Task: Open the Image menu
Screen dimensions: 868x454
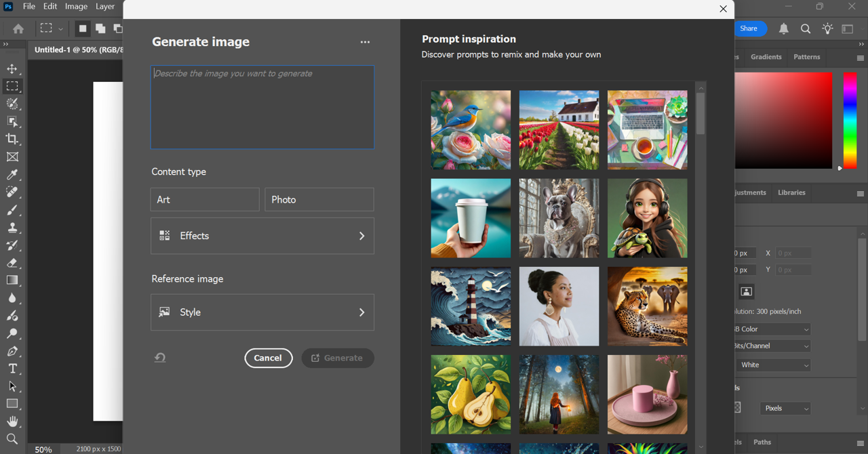Action: (x=76, y=7)
